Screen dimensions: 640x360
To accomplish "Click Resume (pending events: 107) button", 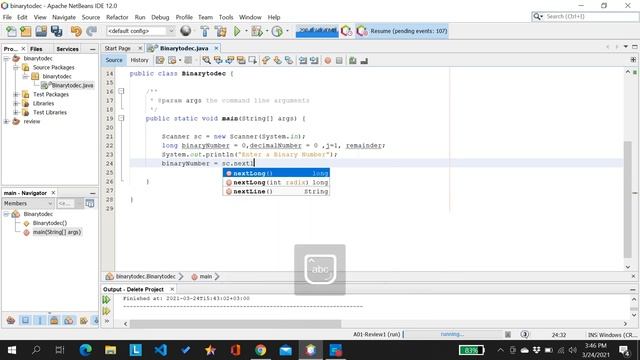I will coord(402,31).
